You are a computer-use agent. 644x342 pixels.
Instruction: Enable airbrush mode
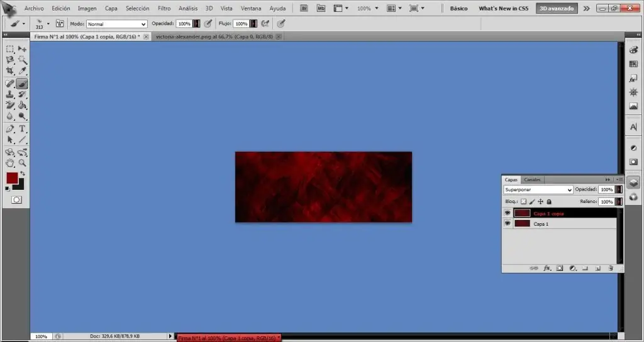click(x=265, y=24)
